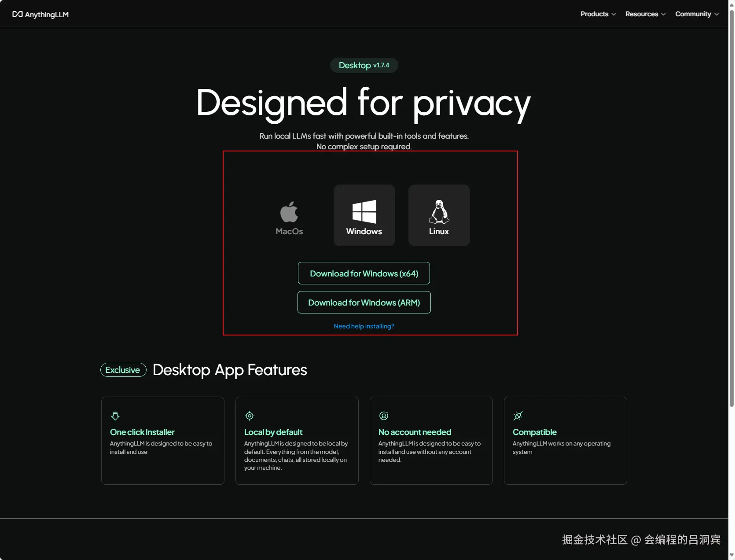Viewport: 735px width, 560px height.
Task: Click the Desktop App Features heading
Action: click(x=230, y=370)
